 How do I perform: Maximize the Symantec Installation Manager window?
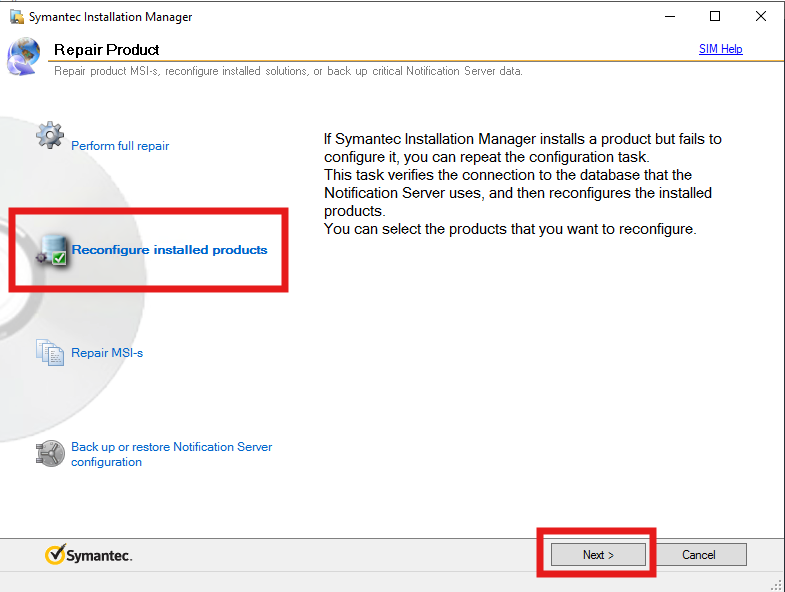tap(715, 17)
